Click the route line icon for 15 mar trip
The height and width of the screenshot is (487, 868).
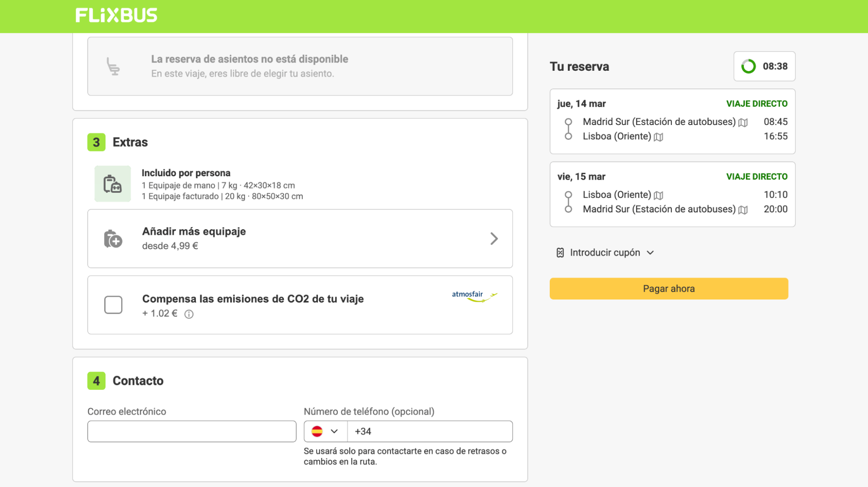568,202
